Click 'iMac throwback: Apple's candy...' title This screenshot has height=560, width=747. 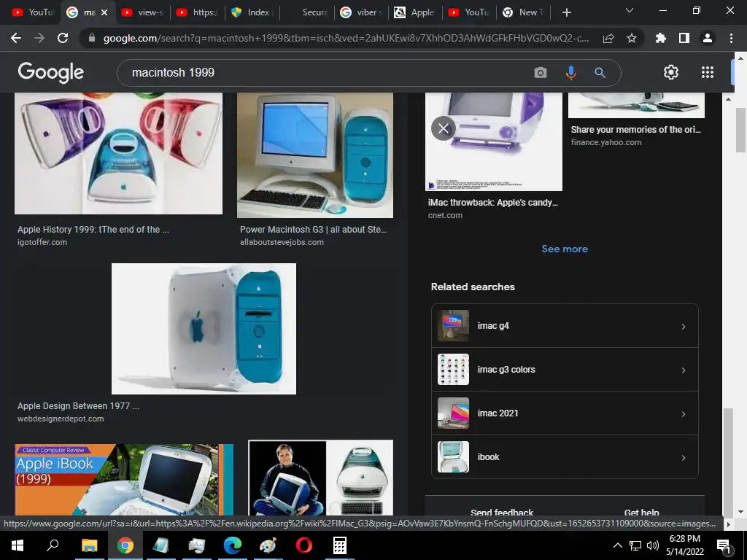pyautogui.click(x=493, y=203)
